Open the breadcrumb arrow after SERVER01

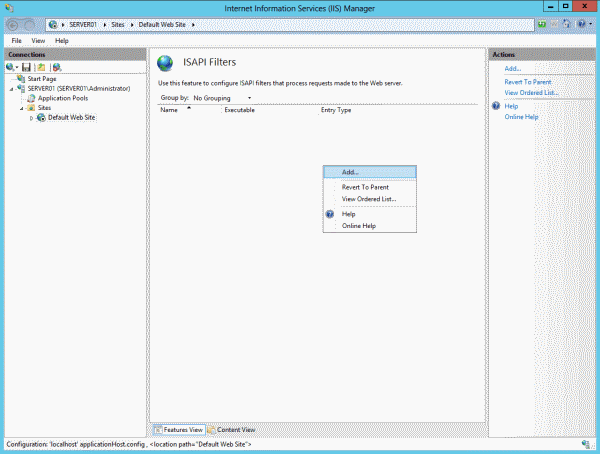point(104,25)
